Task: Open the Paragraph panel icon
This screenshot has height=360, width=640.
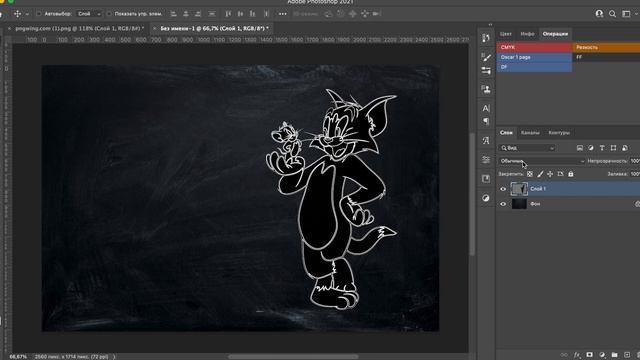Action: coord(486,121)
